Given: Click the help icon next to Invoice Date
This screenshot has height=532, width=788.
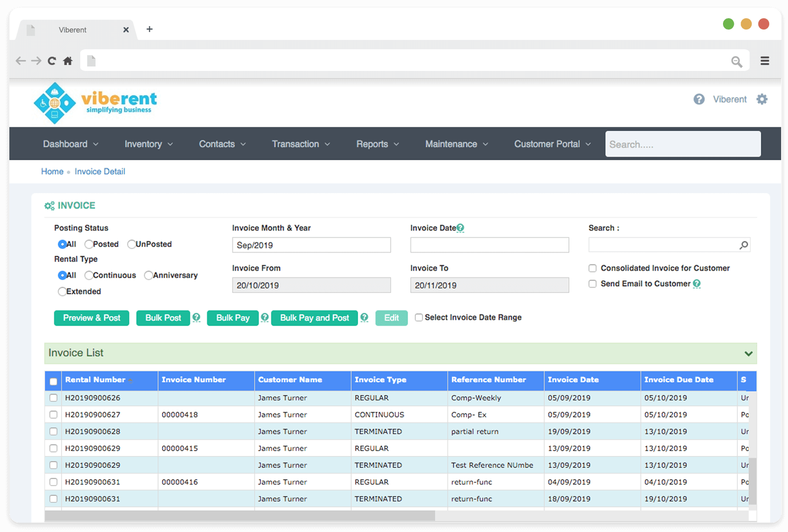Looking at the screenshot, I should click(460, 228).
